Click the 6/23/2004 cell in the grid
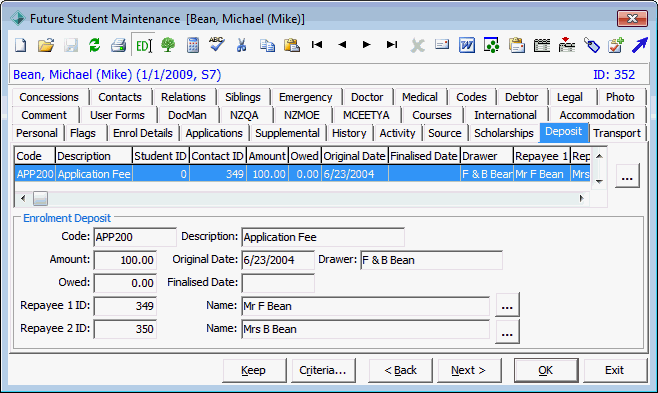The image size is (658, 393). click(x=355, y=174)
